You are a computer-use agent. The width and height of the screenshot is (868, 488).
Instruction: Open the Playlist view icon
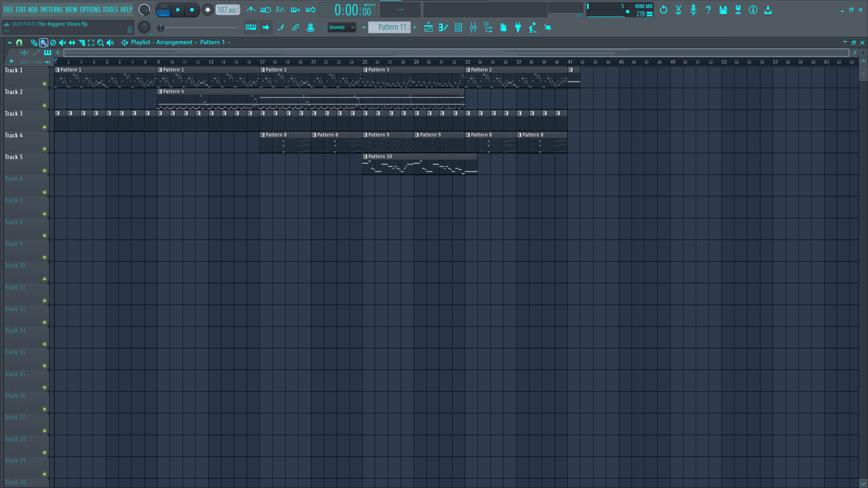(428, 28)
